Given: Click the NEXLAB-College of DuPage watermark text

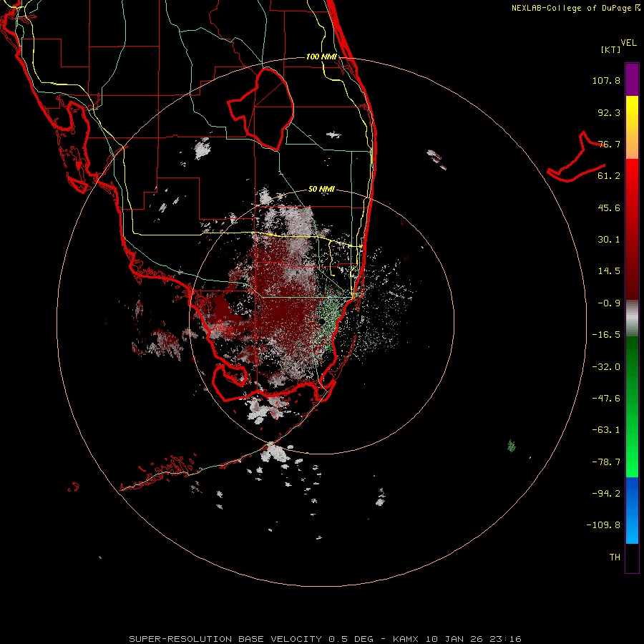Looking at the screenshot, I should [x=576, y=8].
